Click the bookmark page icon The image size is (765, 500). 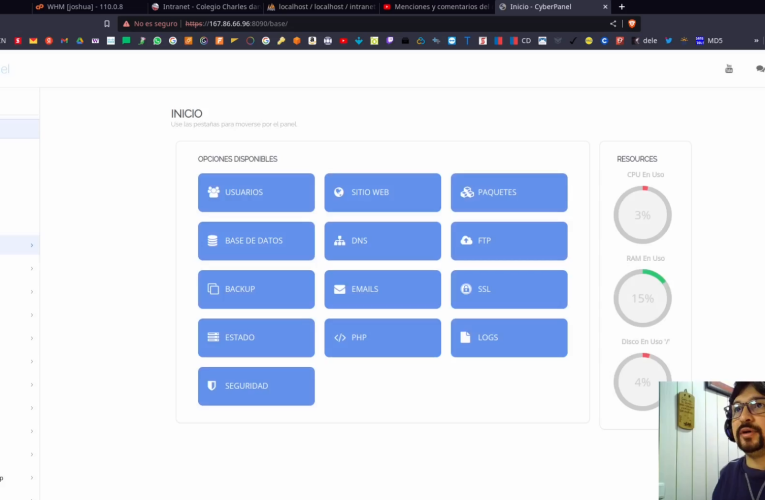point(107,23)
